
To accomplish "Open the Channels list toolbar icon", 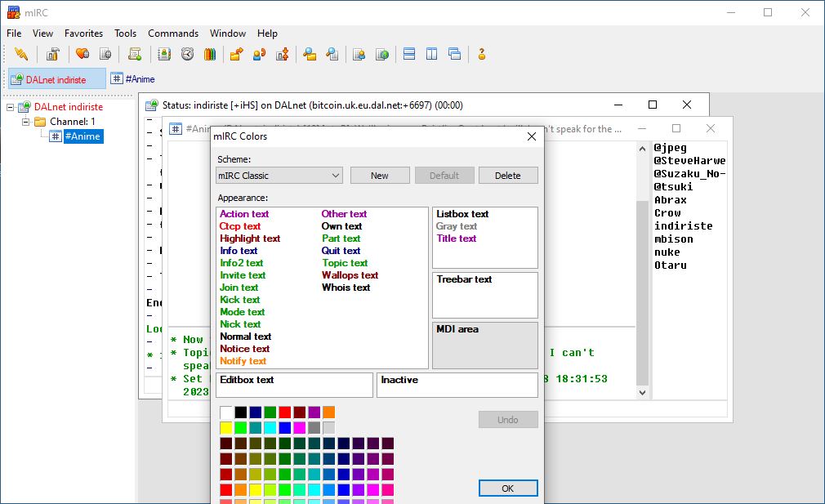I will coord(105,54).
